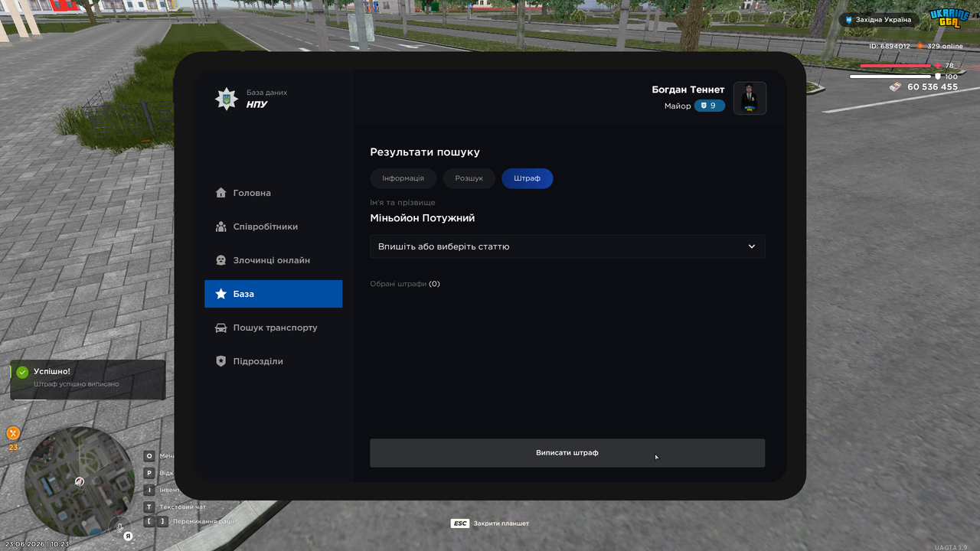
Task: Click the 329 online counter
Action: tap(945, 46)
